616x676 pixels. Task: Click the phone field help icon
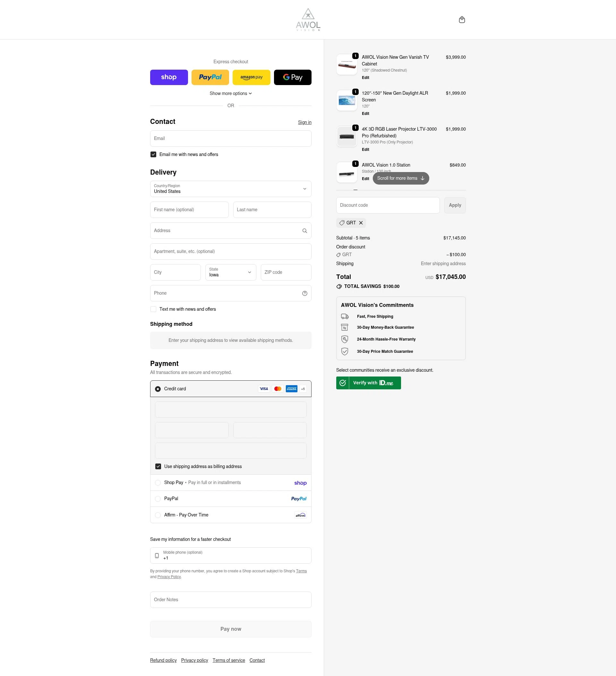304,293
